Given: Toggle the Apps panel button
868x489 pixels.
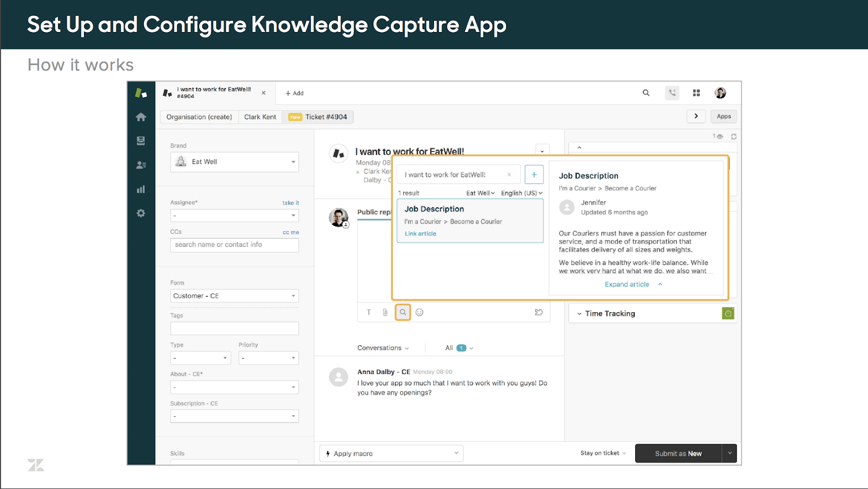Looking at the screenshot, I should pos(724,116).
